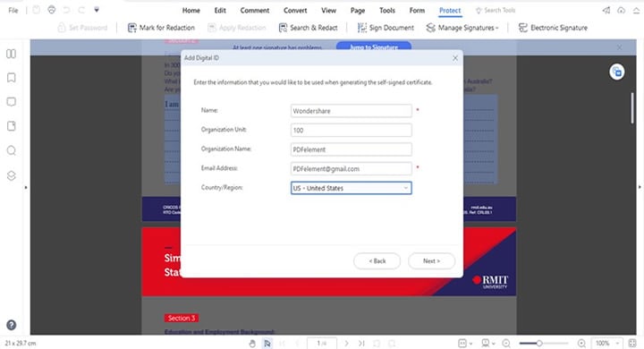Screen dimensions: 644x349
Task: Click the vertical scrollbar thumb
Action: click(x=632, y=108)
